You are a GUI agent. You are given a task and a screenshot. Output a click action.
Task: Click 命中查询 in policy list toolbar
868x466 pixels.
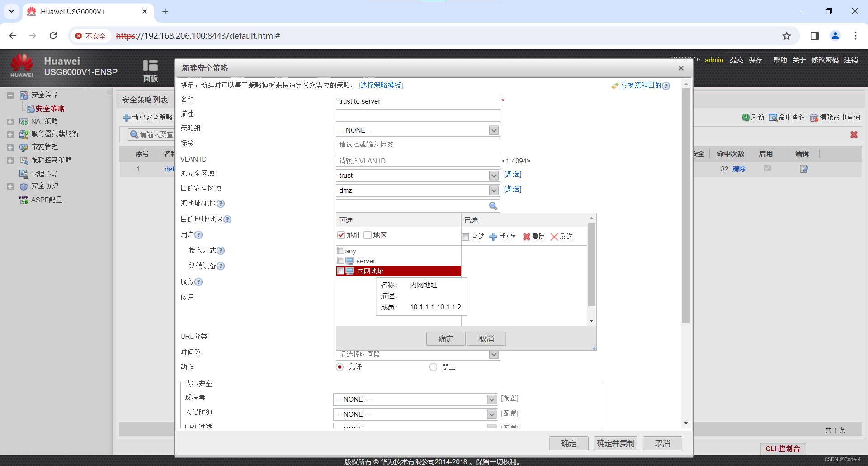click(788, 117)
